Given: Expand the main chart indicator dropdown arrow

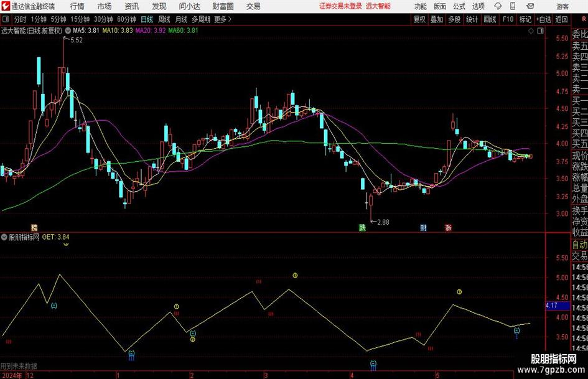Looking at the screenshot, I should [x=68, y=30].
